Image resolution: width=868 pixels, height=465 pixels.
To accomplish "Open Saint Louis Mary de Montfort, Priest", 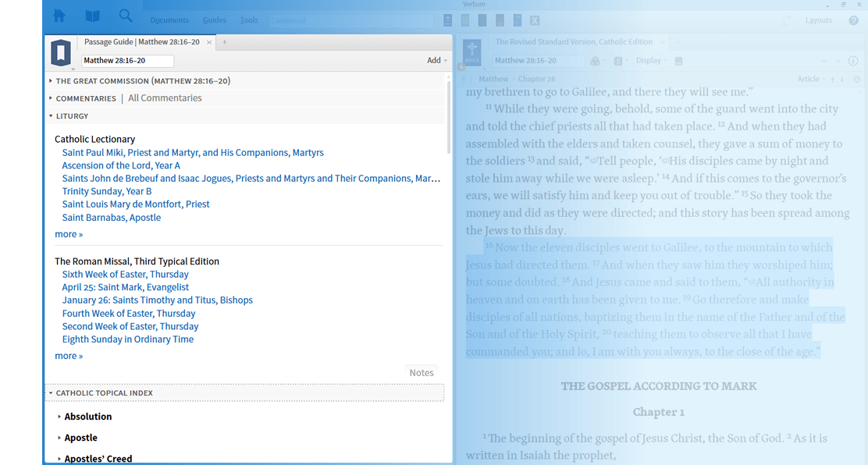I will click(x=136, y=204).
